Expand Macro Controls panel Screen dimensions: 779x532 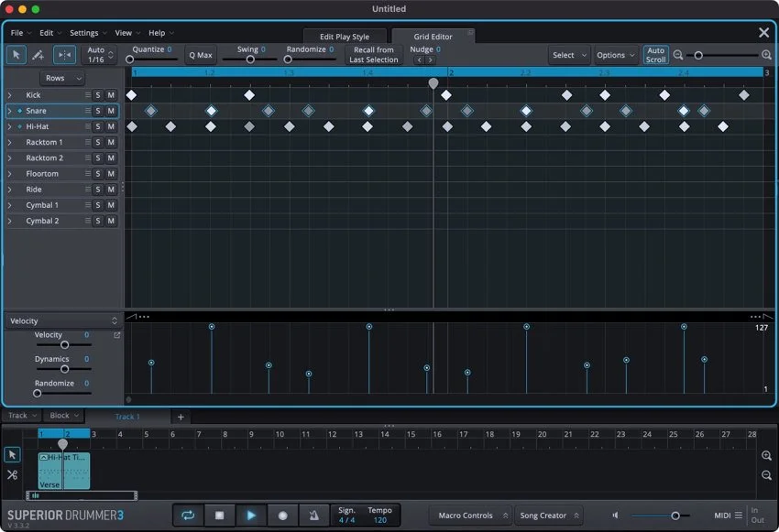click(469, 516)
